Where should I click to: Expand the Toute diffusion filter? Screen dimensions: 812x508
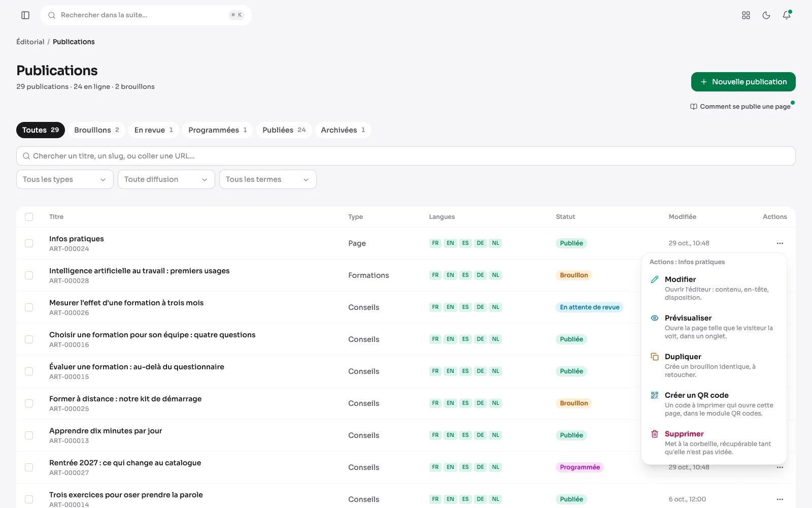tap(166, 179)
